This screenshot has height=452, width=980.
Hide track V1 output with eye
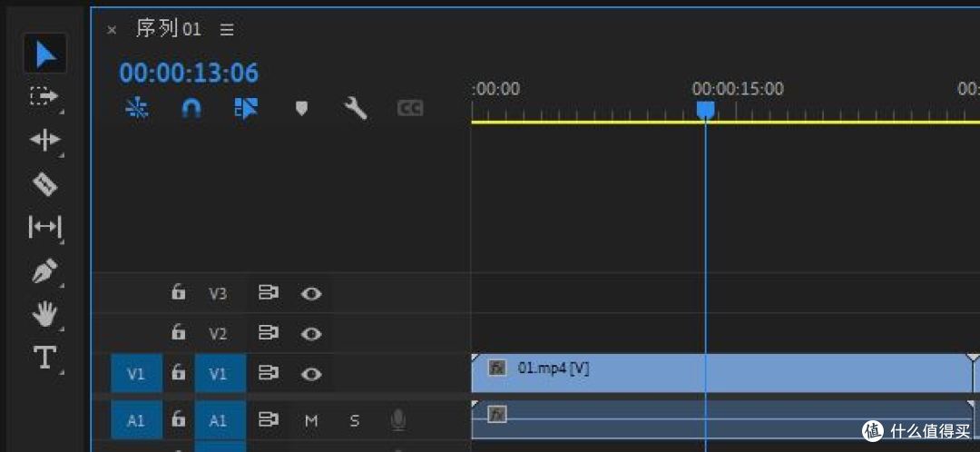coord(311,374)
